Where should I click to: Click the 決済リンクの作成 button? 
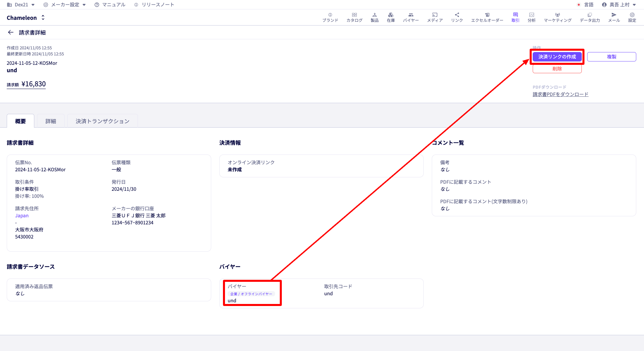(557, 57)
